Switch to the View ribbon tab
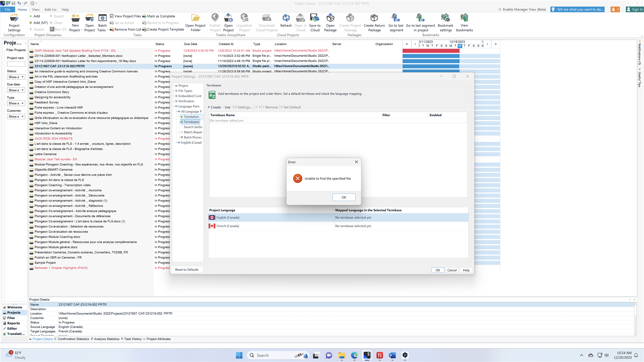The height and width of the screenshot is (362, 644). point(35,9)
